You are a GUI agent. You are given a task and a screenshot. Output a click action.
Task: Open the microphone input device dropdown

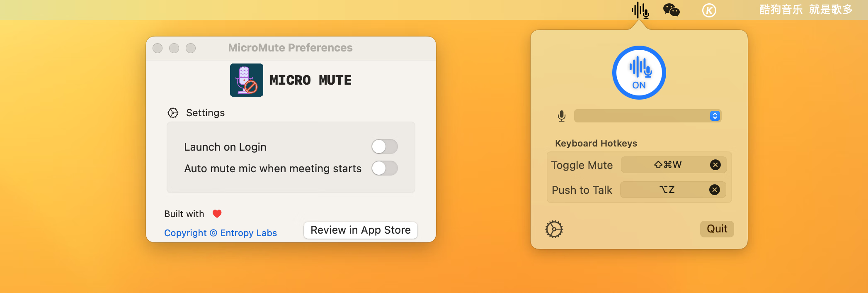click(643, 116)
